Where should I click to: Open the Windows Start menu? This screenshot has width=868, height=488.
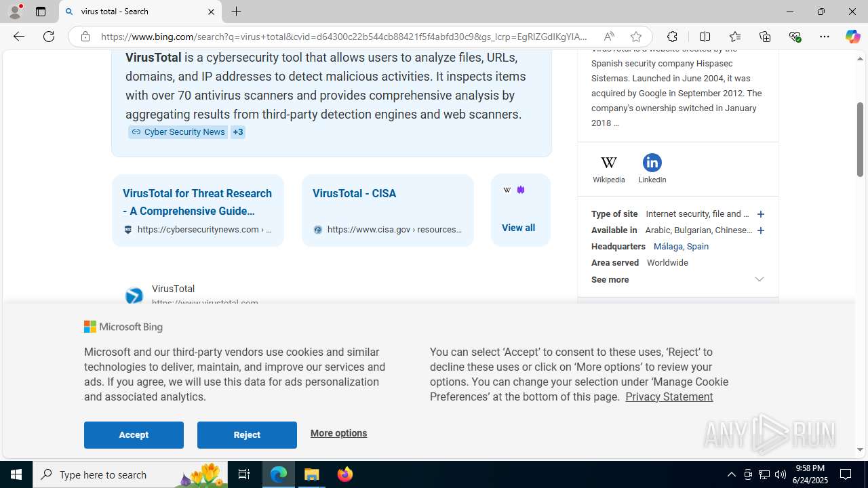pos(16,474)
